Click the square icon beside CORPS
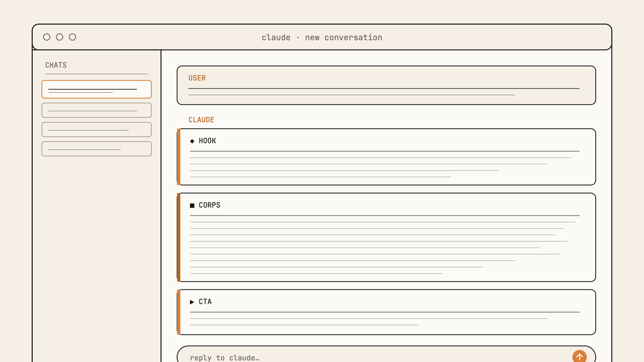Image resolution: width=644 pixels, height=362 pixels. [x=192, y=205]
